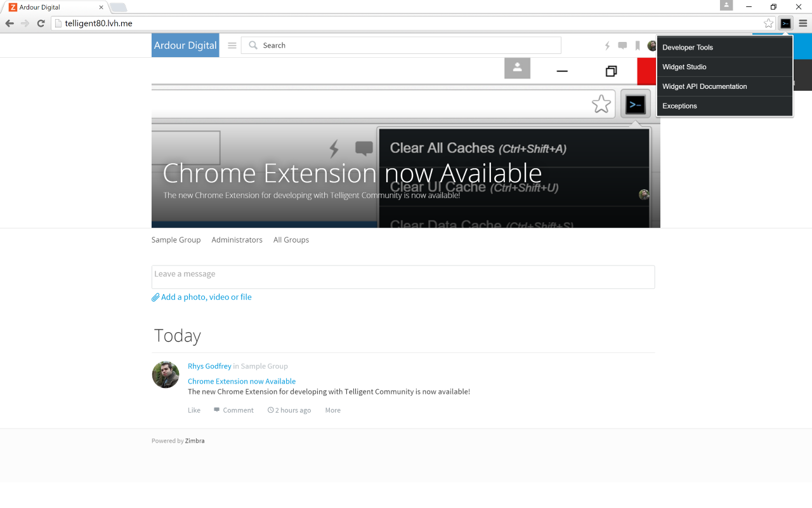812x508 pixels.
Task: Click the terminal-style extension icon in browser toolbar
Action: pos(785,23)
